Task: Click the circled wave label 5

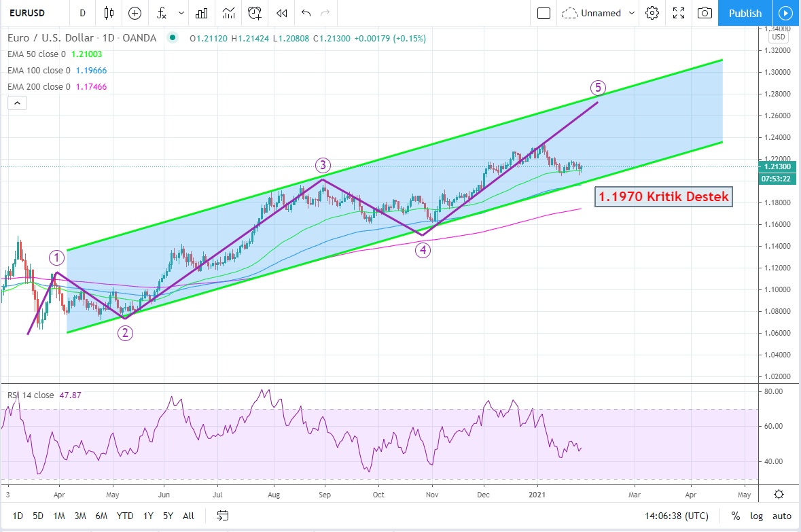Action: click(x=598, y=88)
